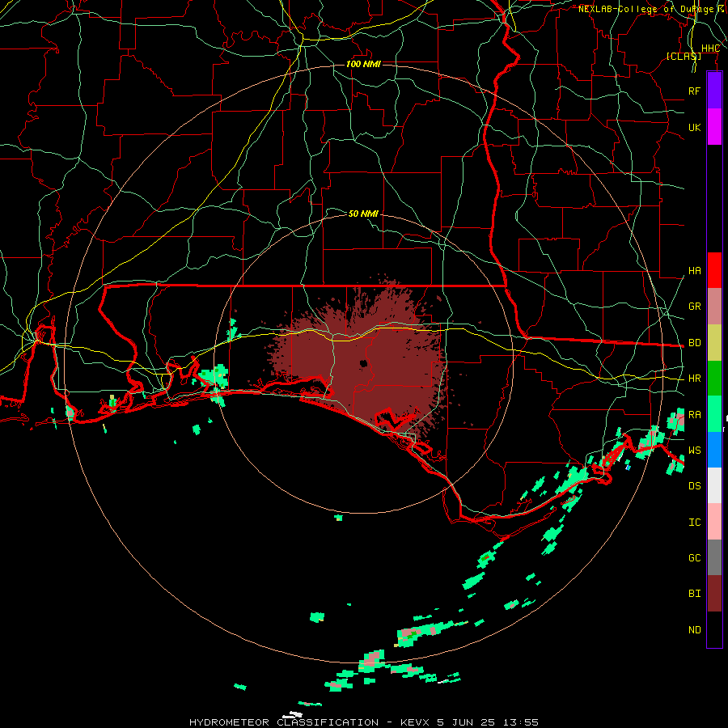The height and width of the screenshot is (728, 728).
Task: Click the DS legend label
Action: pyautogui.click(x=694, y=486)
